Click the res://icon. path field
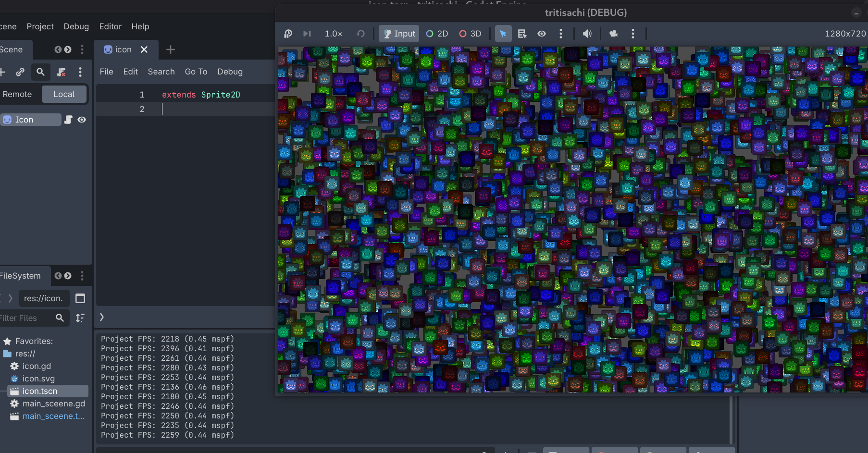 (44, 298)
